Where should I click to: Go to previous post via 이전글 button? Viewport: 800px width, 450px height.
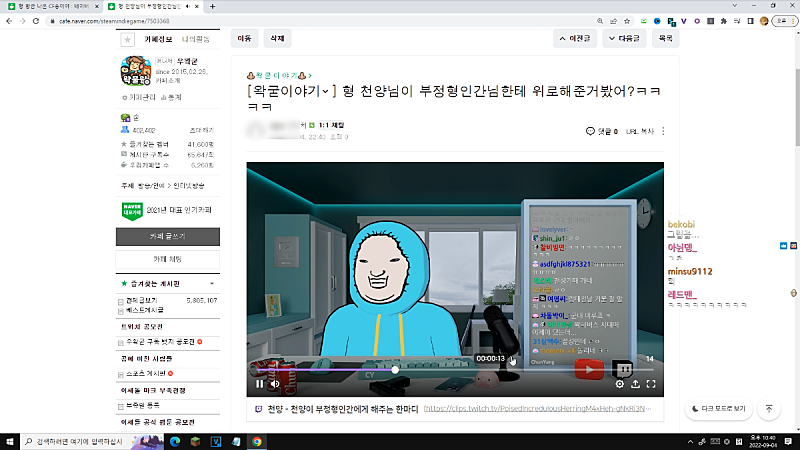click(575, 38)
